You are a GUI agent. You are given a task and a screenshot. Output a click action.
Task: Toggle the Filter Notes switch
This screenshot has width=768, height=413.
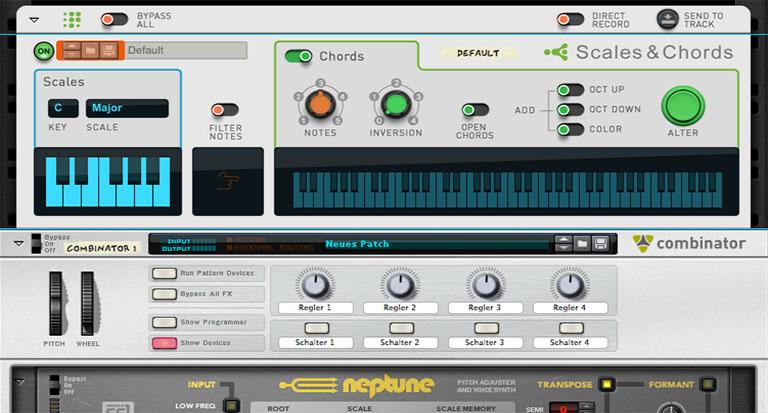[x=225, y=110]
